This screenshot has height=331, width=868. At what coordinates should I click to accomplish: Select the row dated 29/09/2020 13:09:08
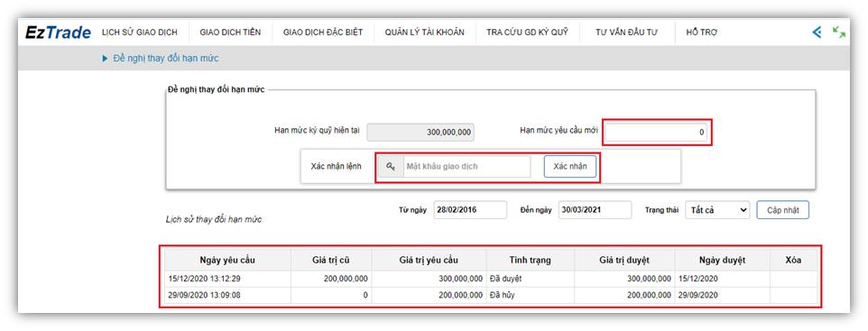coord(491,295)
